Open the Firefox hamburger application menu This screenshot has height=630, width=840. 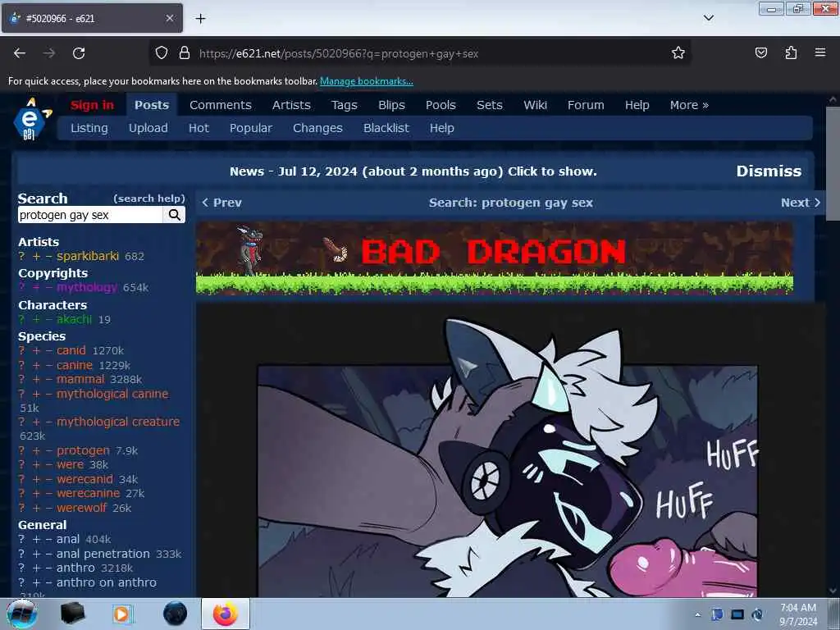point(820,52)
